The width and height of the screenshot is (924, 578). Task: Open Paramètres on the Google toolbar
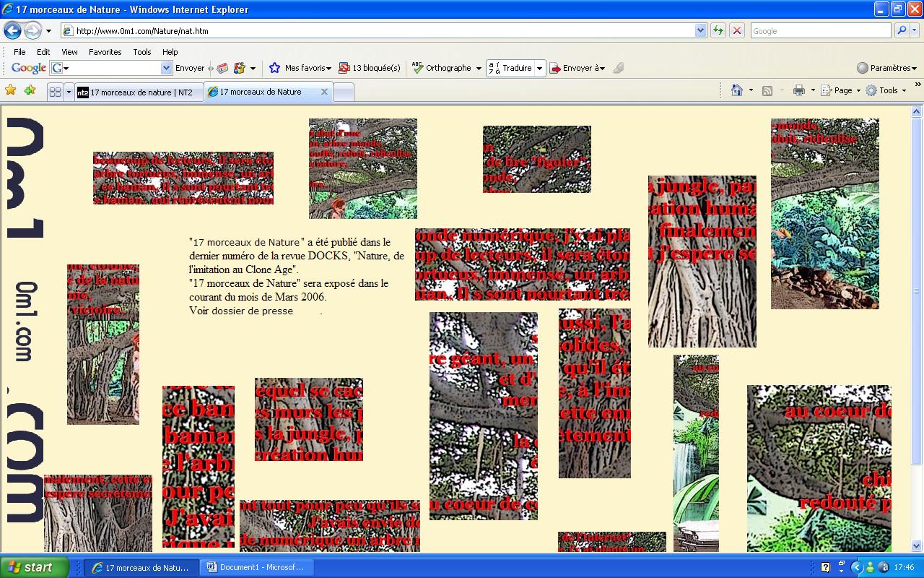click(x=887, y=68)
